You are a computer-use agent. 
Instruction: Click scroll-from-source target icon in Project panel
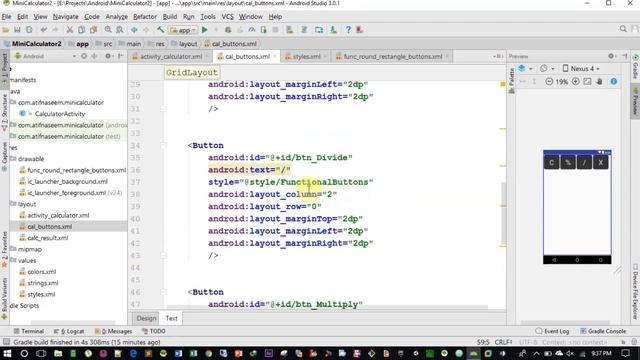[x=84, y=56]
